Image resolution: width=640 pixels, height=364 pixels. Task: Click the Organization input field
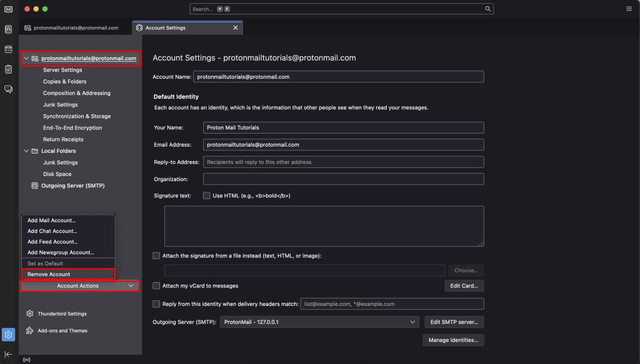tap(343, 179)
